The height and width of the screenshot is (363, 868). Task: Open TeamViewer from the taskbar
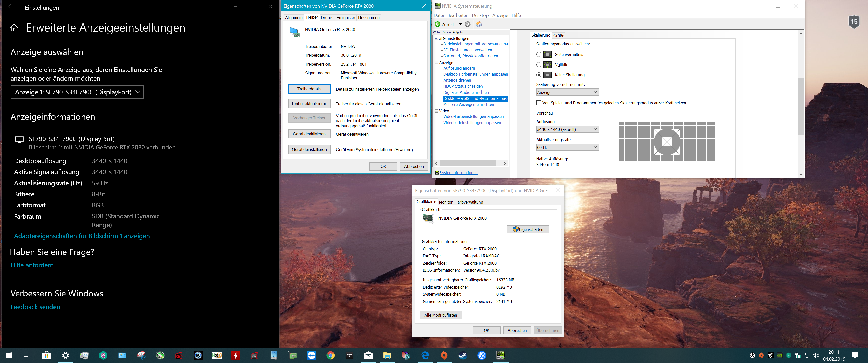point(312,355)
